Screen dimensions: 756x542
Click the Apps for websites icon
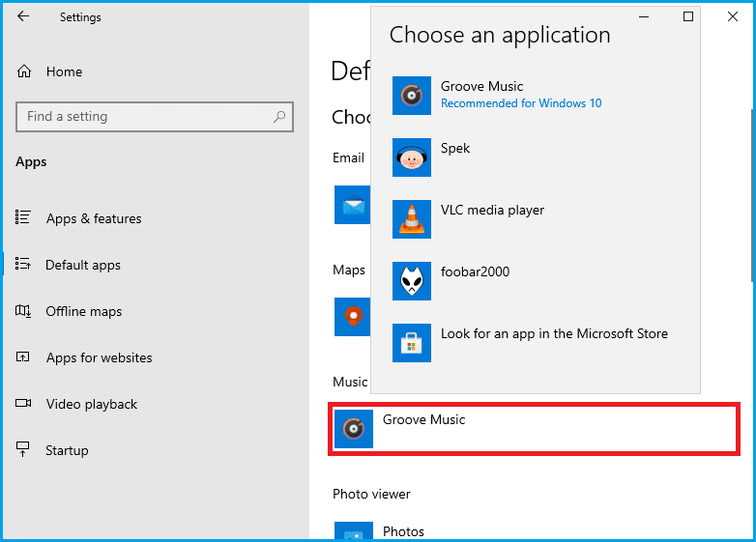tap(22, 357)
